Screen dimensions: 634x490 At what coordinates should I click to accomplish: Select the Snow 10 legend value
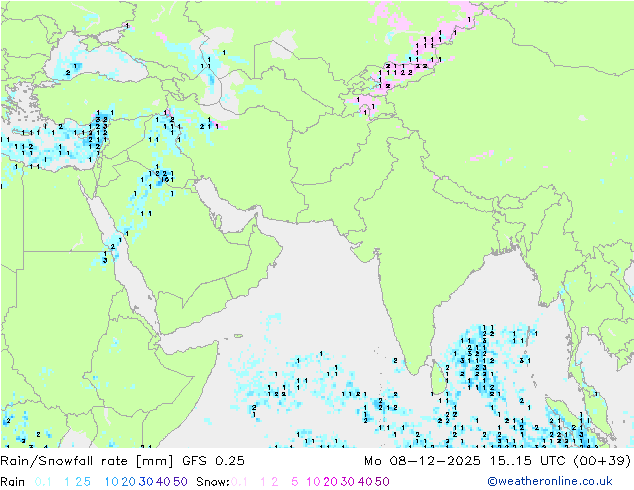(x=313, y=482)
